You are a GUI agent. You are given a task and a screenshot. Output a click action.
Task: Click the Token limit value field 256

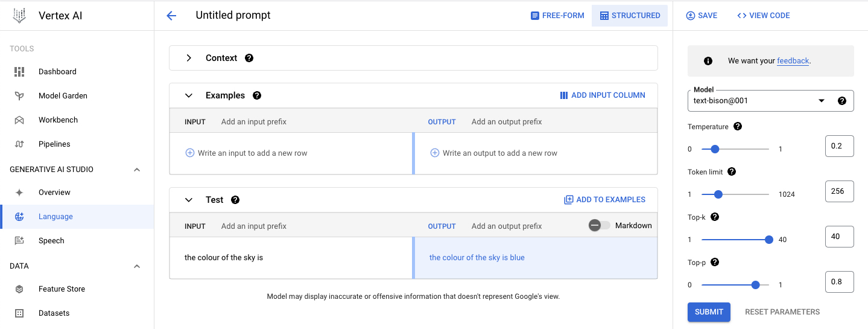[839, 191]
